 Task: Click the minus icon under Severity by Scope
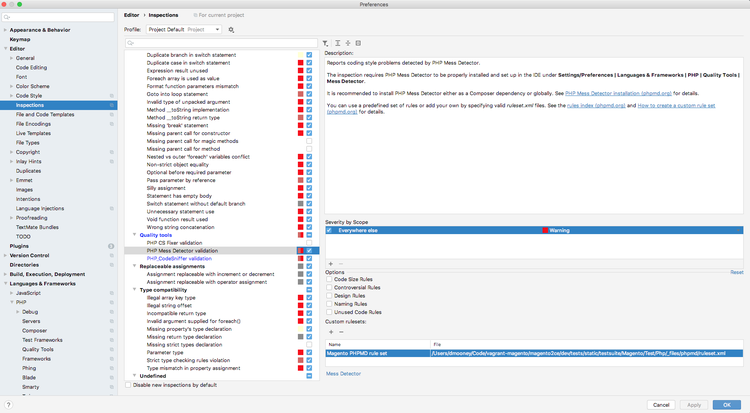coord(341,264)
